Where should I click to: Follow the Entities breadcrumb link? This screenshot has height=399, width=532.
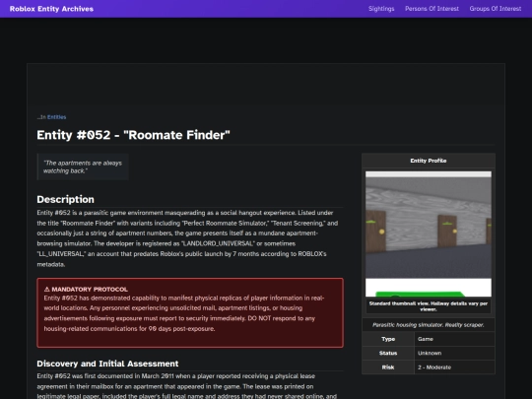(x=57, y=117)
